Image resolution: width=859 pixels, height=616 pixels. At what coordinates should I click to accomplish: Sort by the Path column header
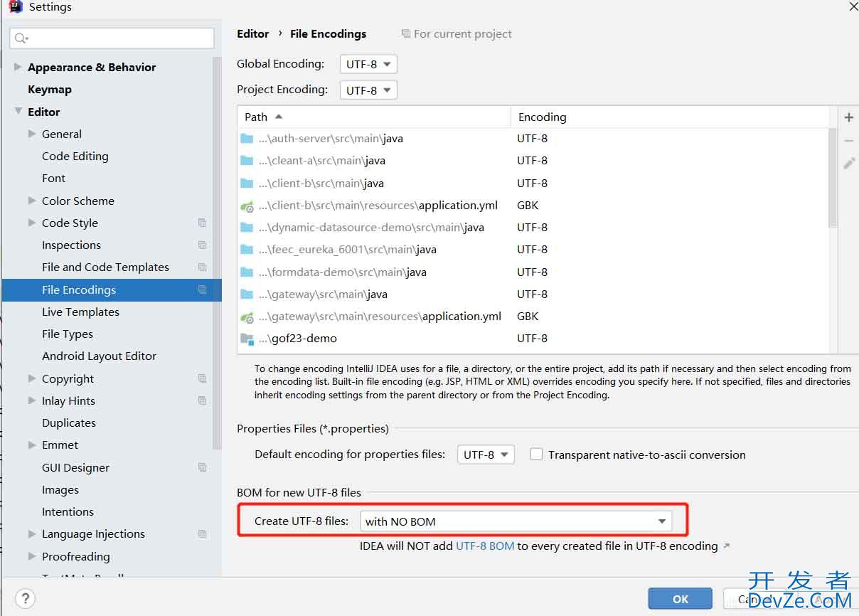374,117
